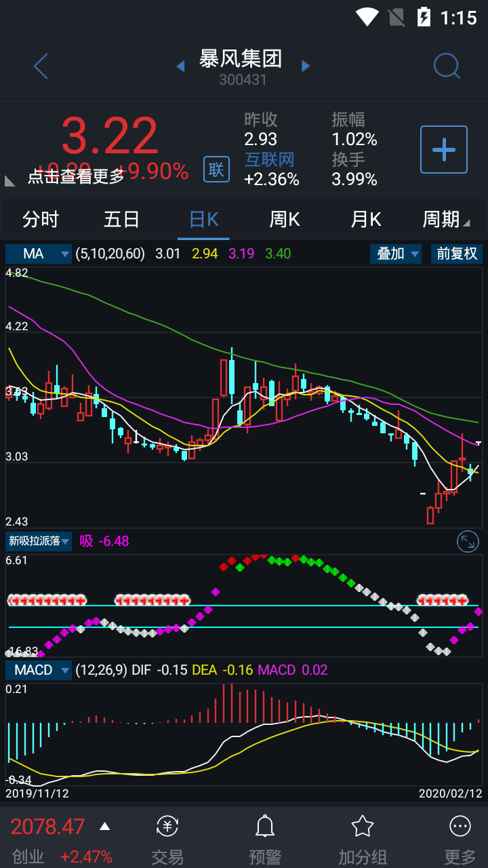Tap the DEA -0.16 reading

point(222,670)
